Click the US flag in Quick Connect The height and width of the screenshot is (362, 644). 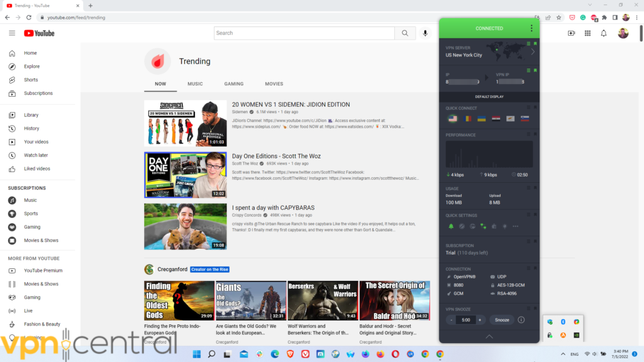[x=452, y=119]
